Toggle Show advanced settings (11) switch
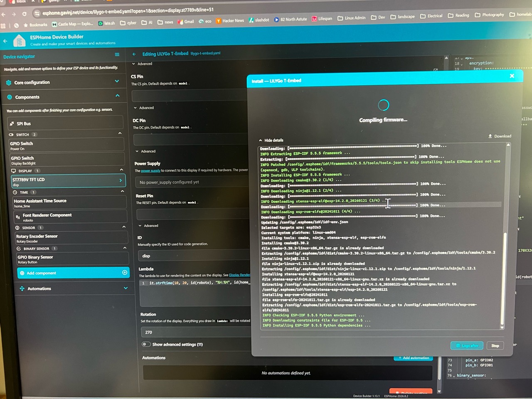The height and width of the screenshot is (399, 532). click(146, 344)
